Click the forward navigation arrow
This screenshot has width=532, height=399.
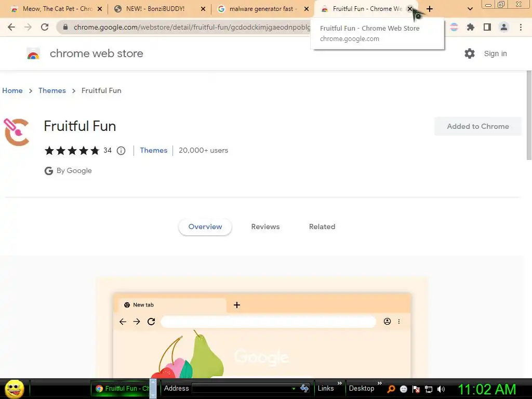pos(28,27)
